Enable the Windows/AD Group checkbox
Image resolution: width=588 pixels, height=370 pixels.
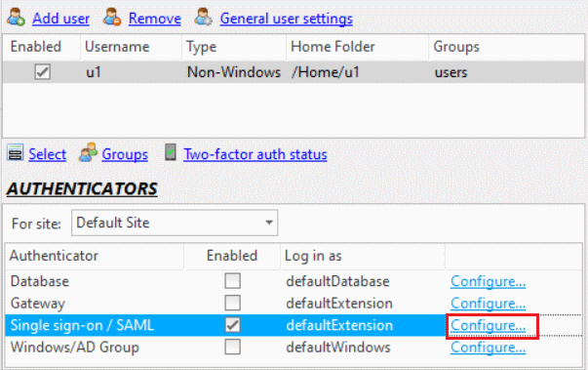click(x=232, y=348)
